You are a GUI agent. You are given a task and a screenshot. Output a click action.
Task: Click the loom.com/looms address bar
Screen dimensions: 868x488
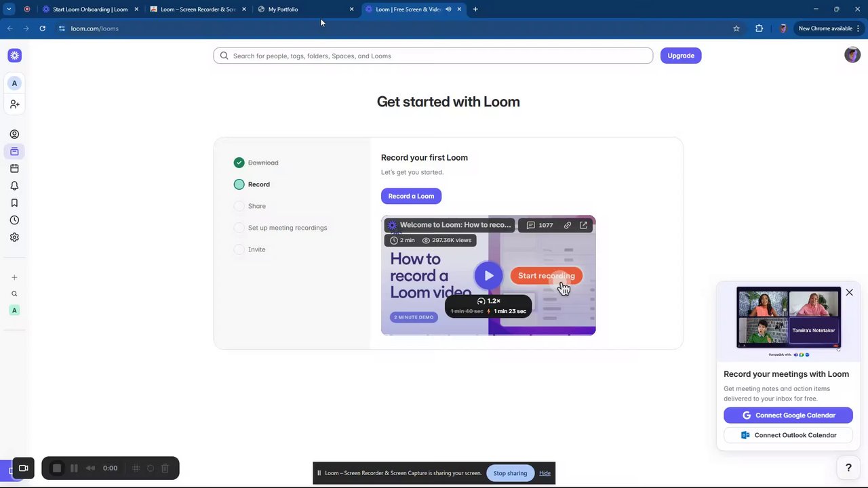click(94, 28)
